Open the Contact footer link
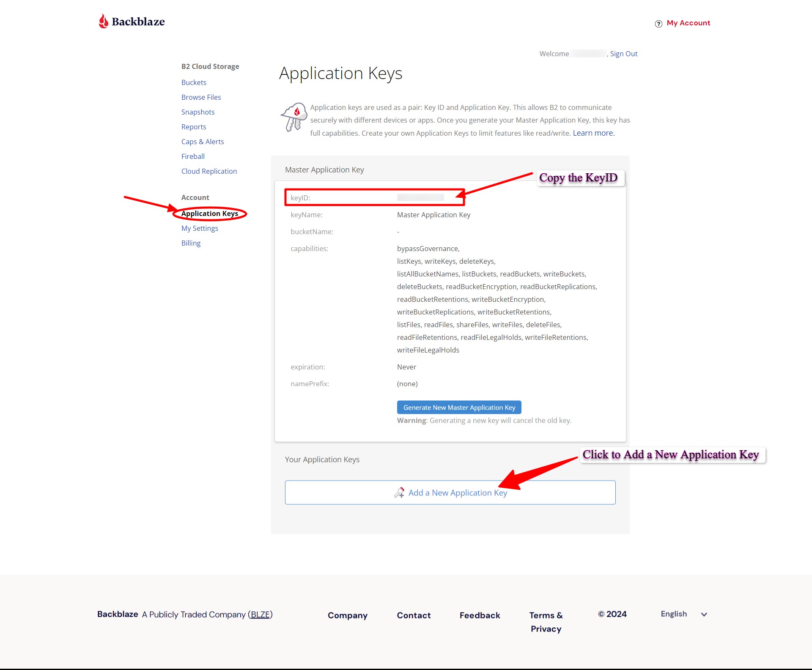 [x=414, y=615]
